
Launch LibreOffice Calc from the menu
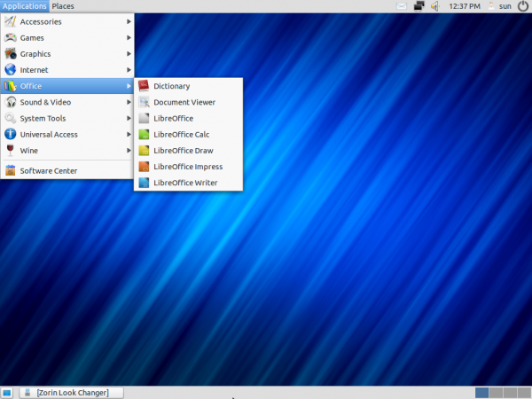click(x=188, y=134)
